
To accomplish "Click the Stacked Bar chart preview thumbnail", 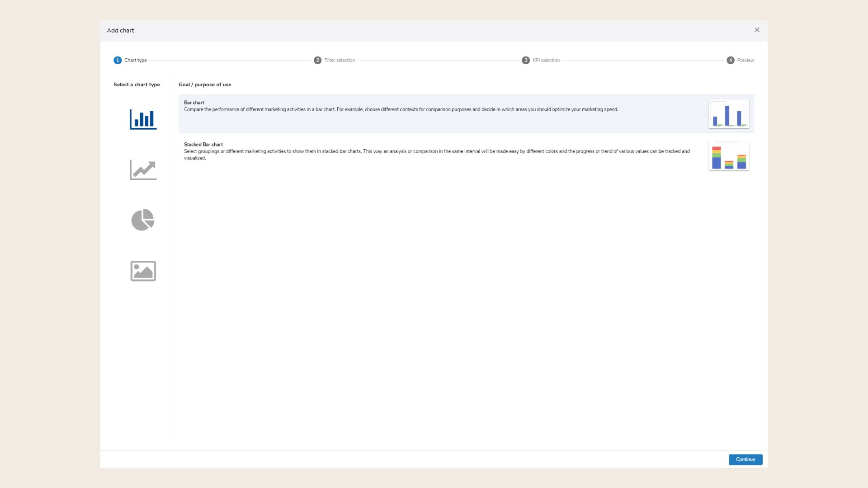I will coord(728,156).
